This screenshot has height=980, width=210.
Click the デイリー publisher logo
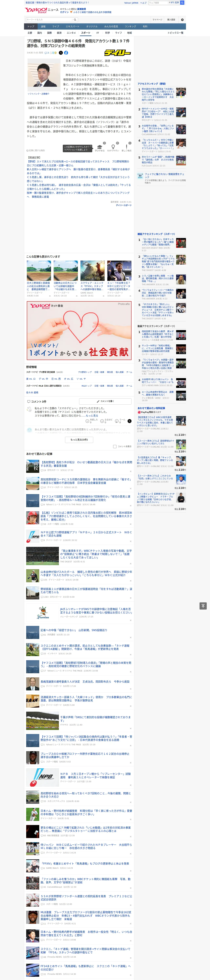118,53
